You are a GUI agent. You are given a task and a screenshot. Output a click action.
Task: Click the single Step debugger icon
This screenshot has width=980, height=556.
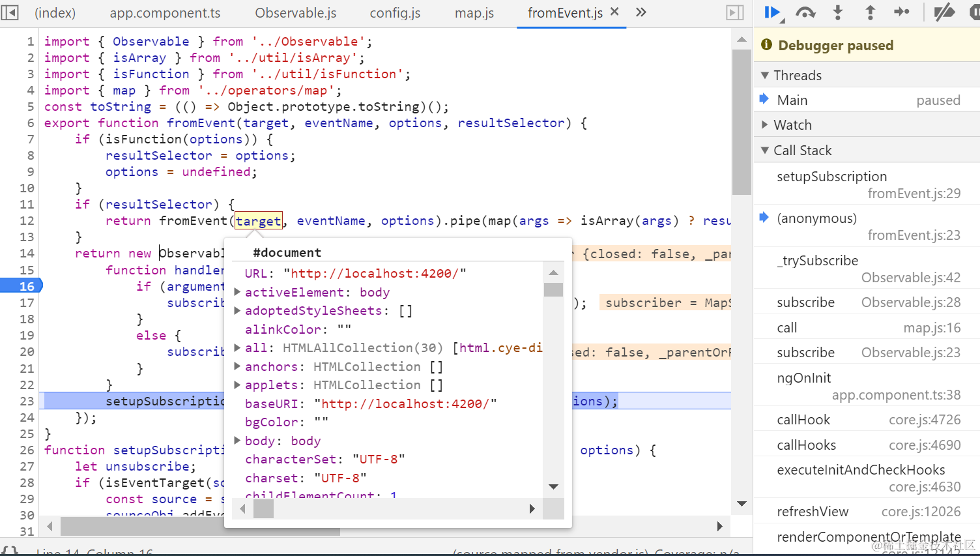(x=902, y=12)
